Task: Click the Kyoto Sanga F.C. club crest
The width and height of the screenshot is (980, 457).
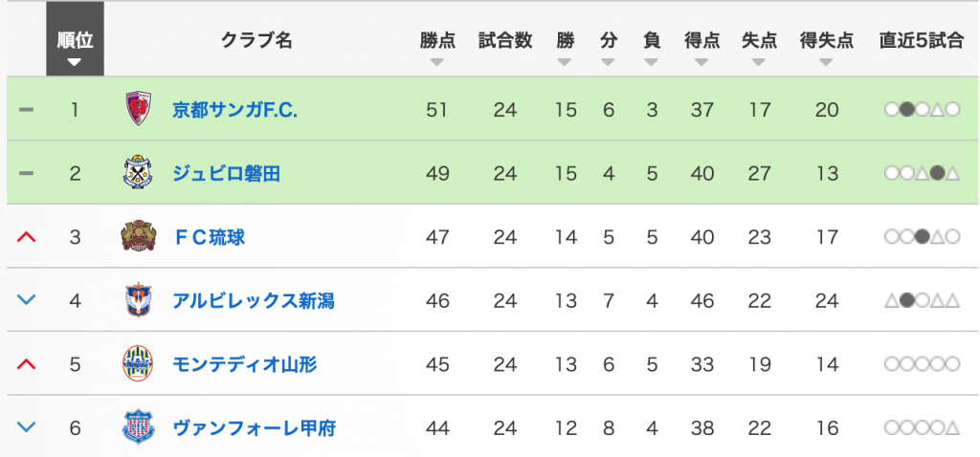Action: click(x=138, y=109)
